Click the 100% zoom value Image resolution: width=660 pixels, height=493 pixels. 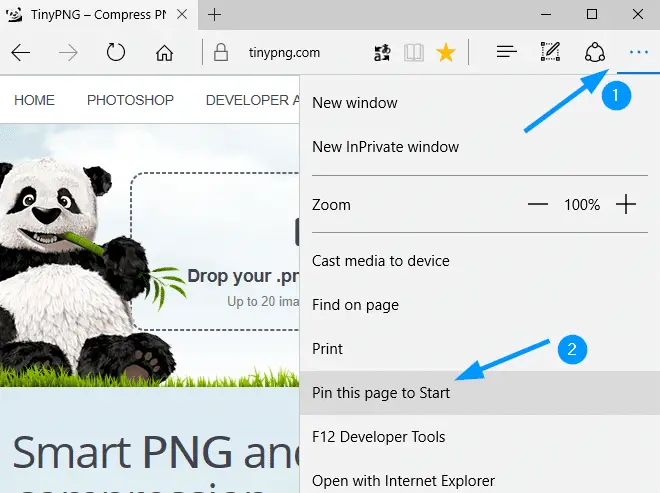coord(582,205)
